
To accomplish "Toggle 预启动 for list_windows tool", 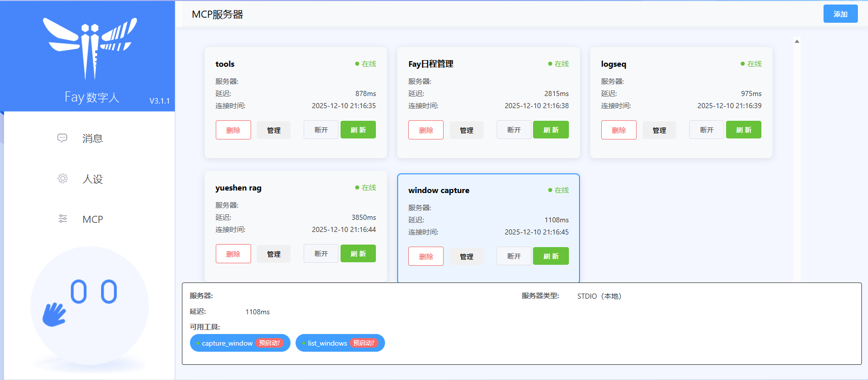I will [x=364, y=343].
